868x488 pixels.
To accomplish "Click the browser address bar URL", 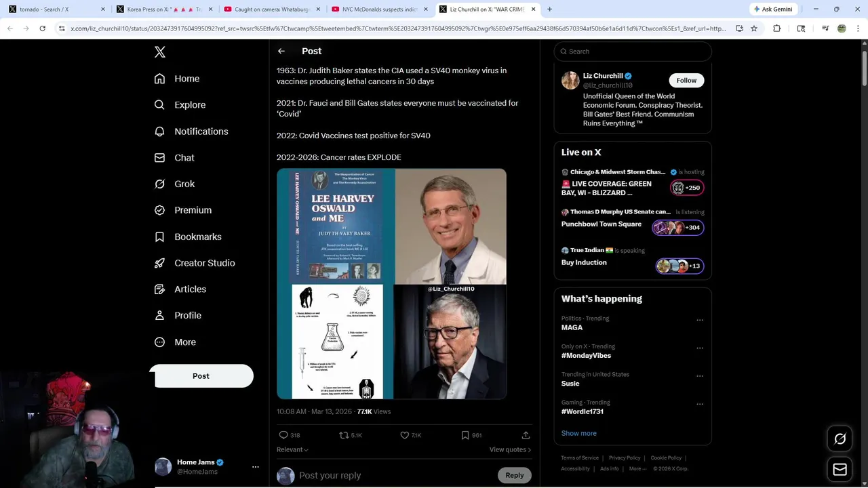I will pyautogui.click(x=398, y=28).
